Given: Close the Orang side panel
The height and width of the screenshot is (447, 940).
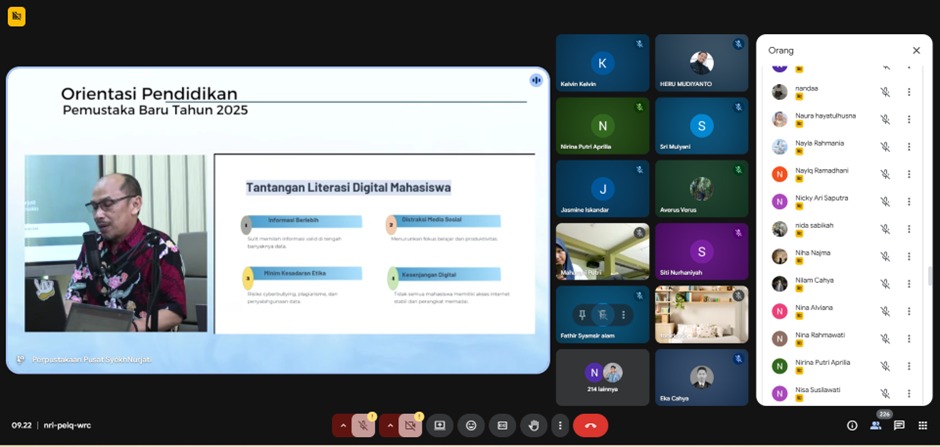Looking at the screenshot, I should tap(916, 50).
